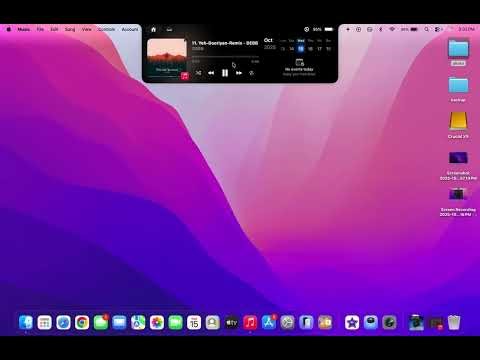Open the Song menu
This screenshot has width=480, height=360.
tap(70, 29)
